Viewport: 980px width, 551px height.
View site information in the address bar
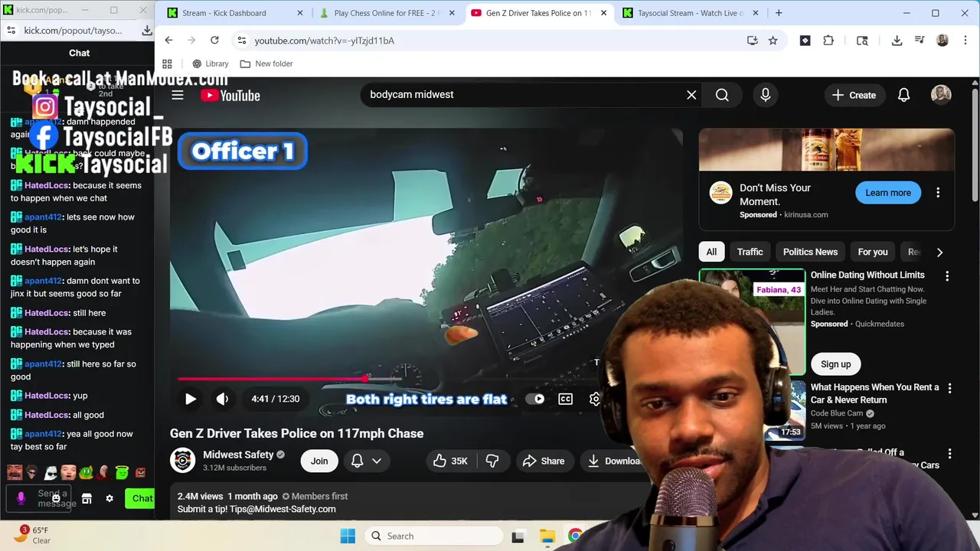(242, 41)
